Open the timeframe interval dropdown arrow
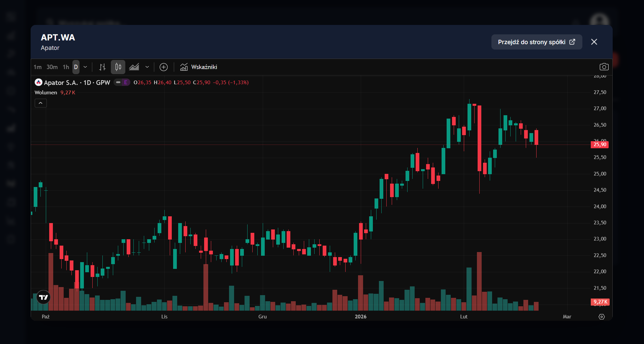 (x=85, y=67)
